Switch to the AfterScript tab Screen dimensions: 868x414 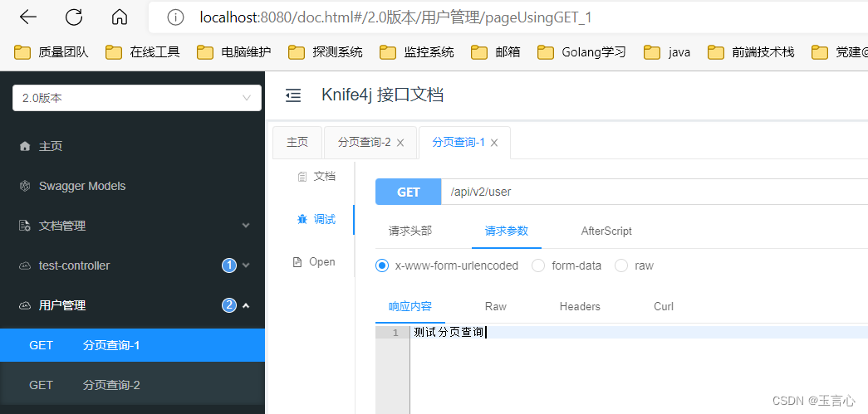click(x=606, y=231)
